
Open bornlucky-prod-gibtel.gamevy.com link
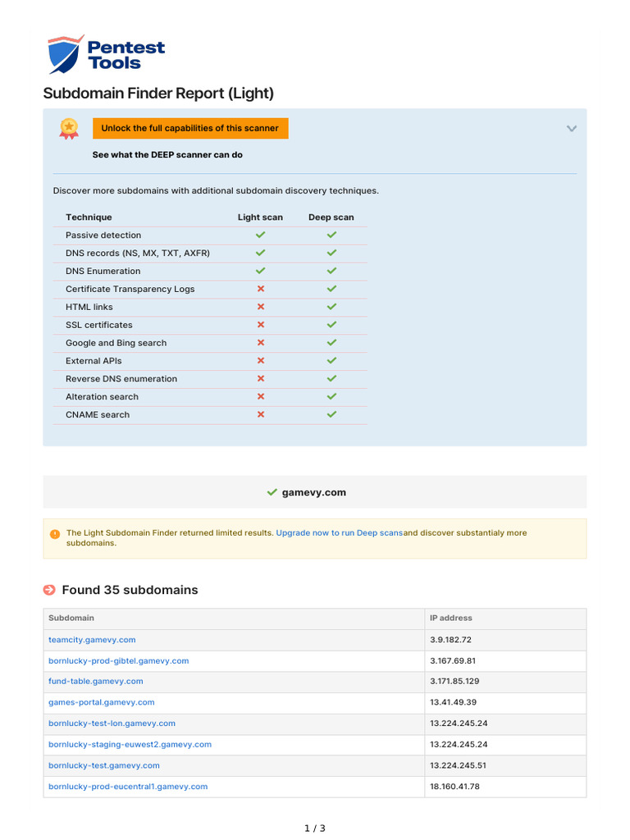pyautogui.click(x=118, y=660)
